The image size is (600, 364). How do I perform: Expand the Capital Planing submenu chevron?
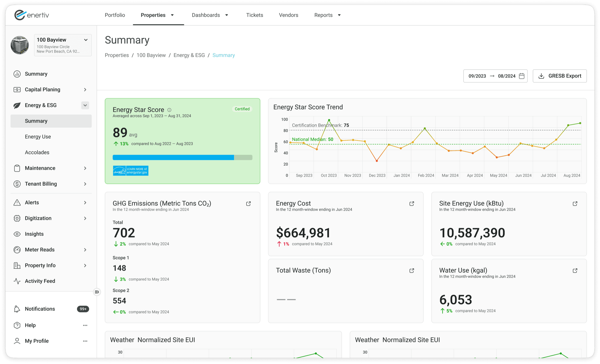pyautogui.click(x=85, y=89)
